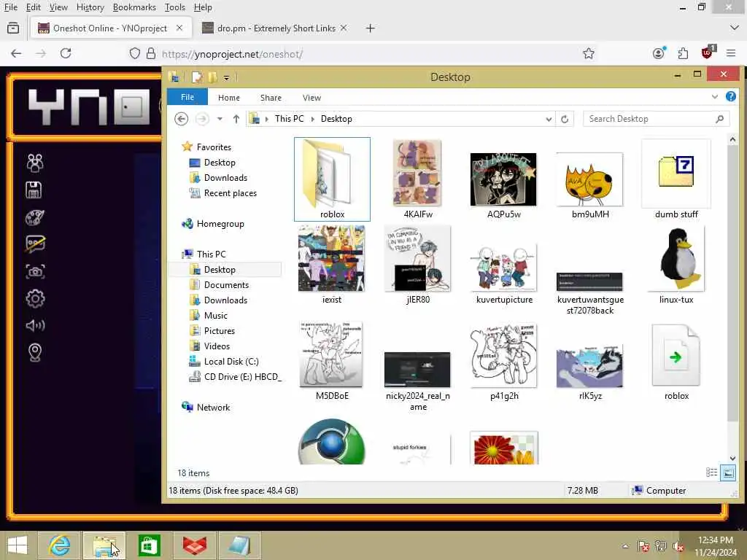Select Recent places in Favorites
This screenshot has width=747, height=560.
click(230, 192)
